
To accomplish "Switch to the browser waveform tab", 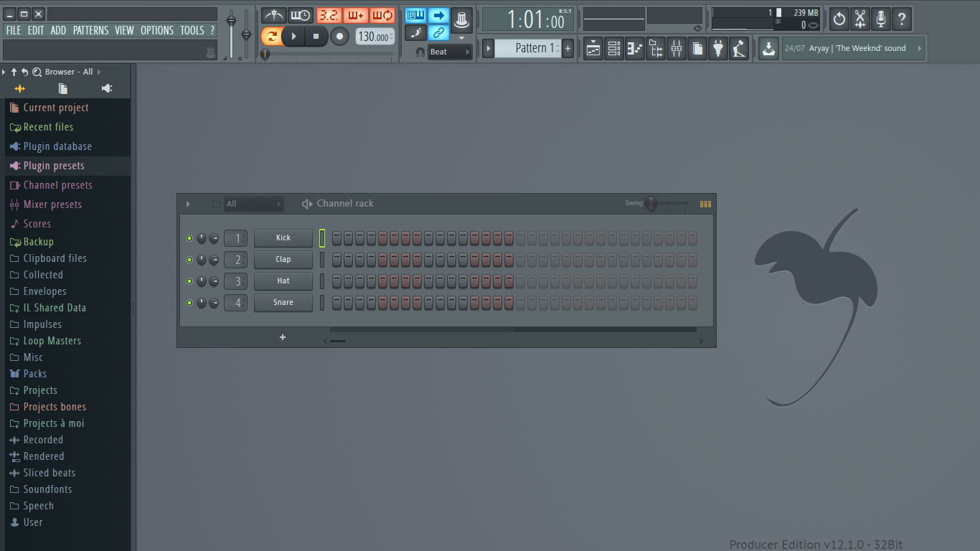I will (19, 88).
